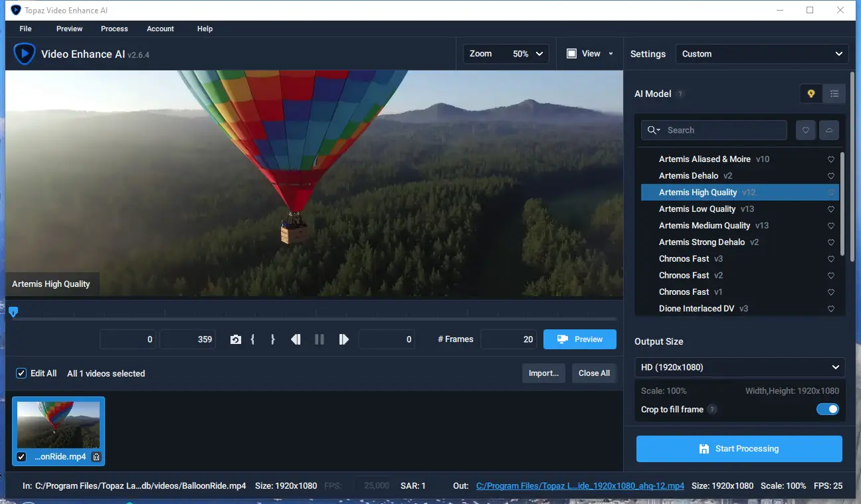Open the Preview menu
The image size is (861, 504).
click(70, 29)
